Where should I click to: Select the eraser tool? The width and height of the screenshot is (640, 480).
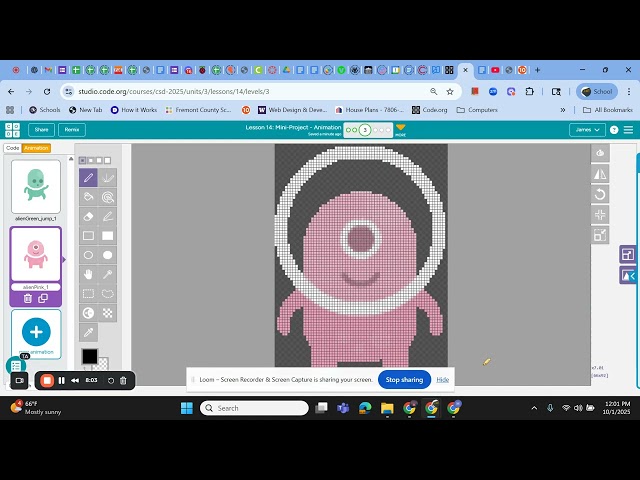click(x=88, y=216)
